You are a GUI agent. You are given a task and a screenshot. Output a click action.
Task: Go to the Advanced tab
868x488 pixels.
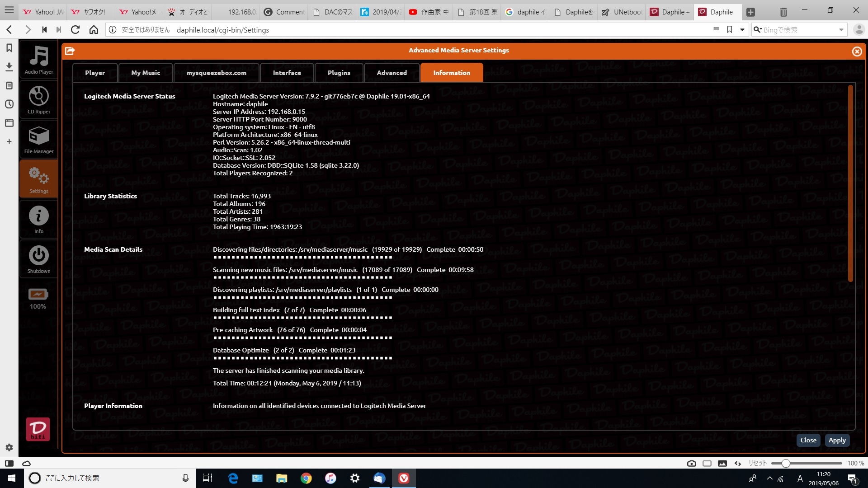click(x=392, y=73)
